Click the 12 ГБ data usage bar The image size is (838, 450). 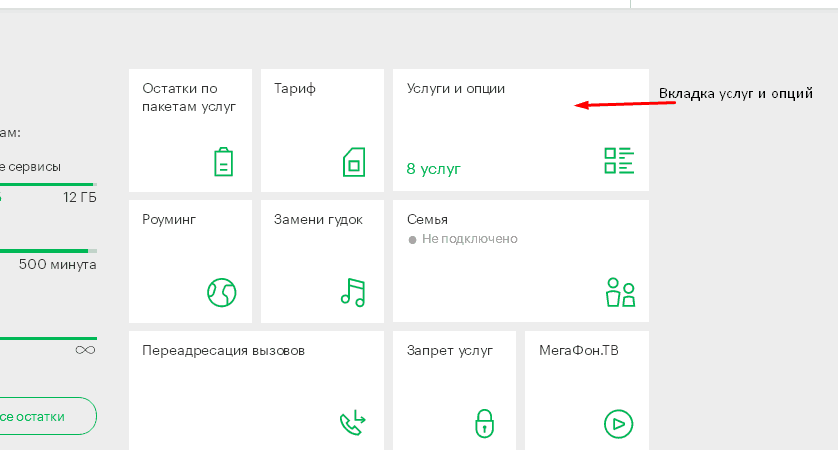click(47, 184)
